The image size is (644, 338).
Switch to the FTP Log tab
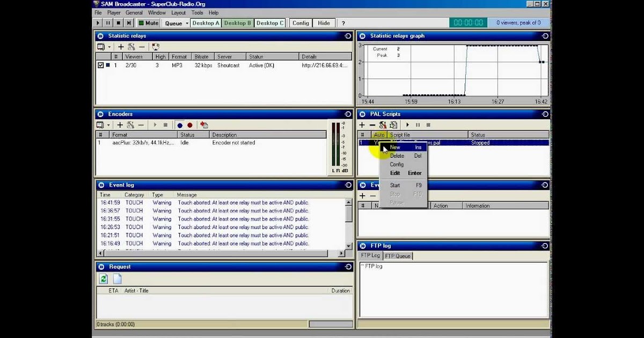pyautogui.click(x=370, y=255)
